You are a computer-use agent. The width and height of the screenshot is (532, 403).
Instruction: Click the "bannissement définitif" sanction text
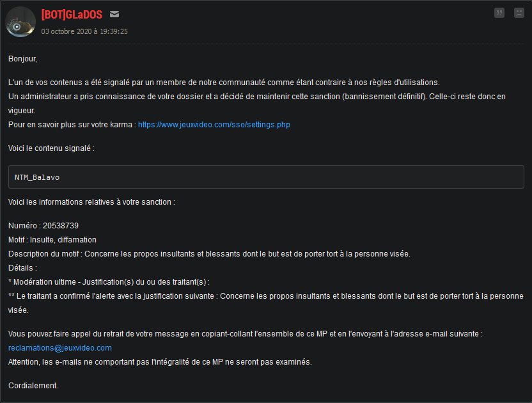point(384,97)
